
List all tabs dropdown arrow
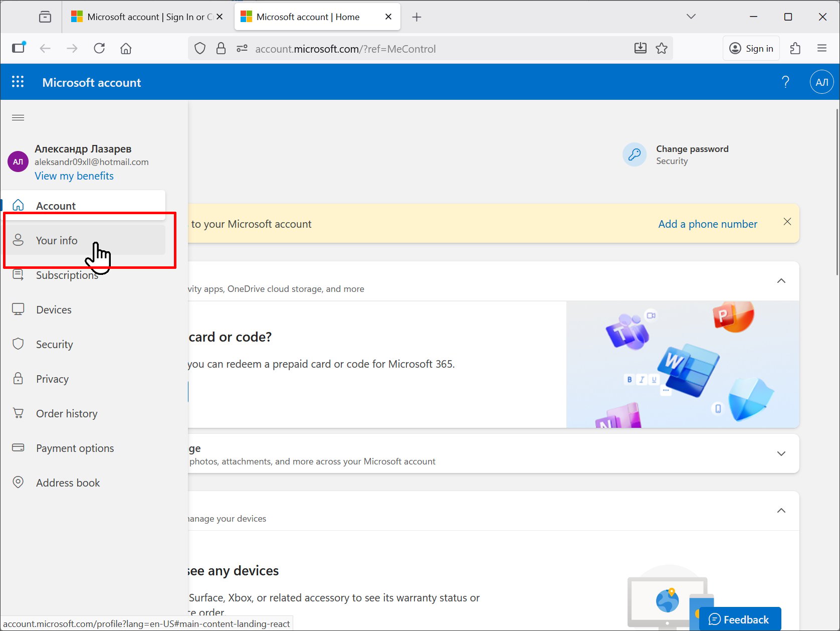[691, 17]
